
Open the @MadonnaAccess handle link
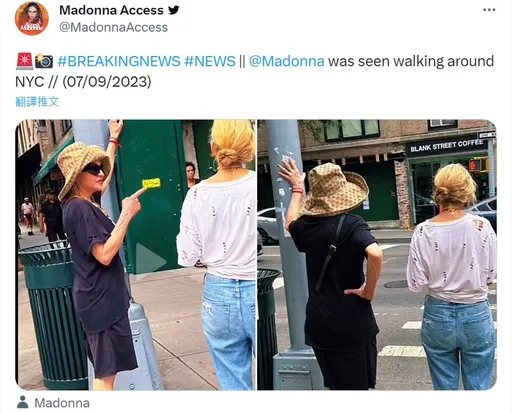tap(113, 27)
